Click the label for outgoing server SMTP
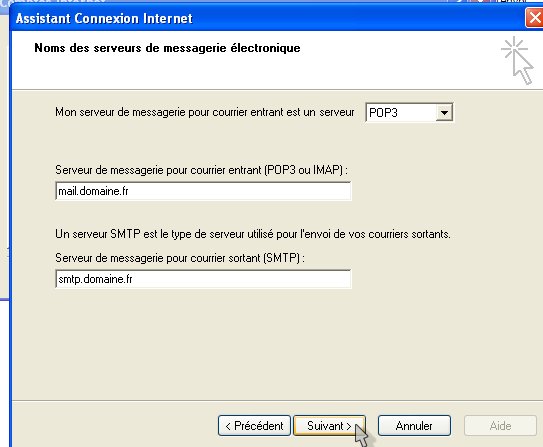The height and width of the screenshot is (447, 543). pos(180,258)
